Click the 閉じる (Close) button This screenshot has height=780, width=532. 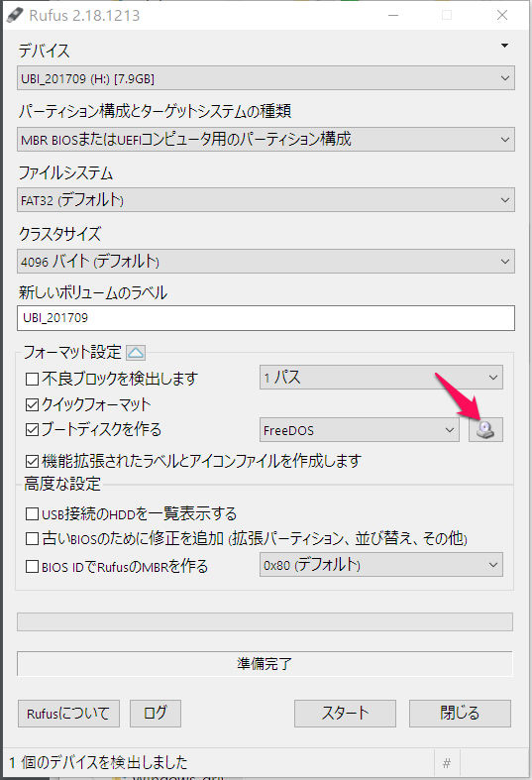460,714
